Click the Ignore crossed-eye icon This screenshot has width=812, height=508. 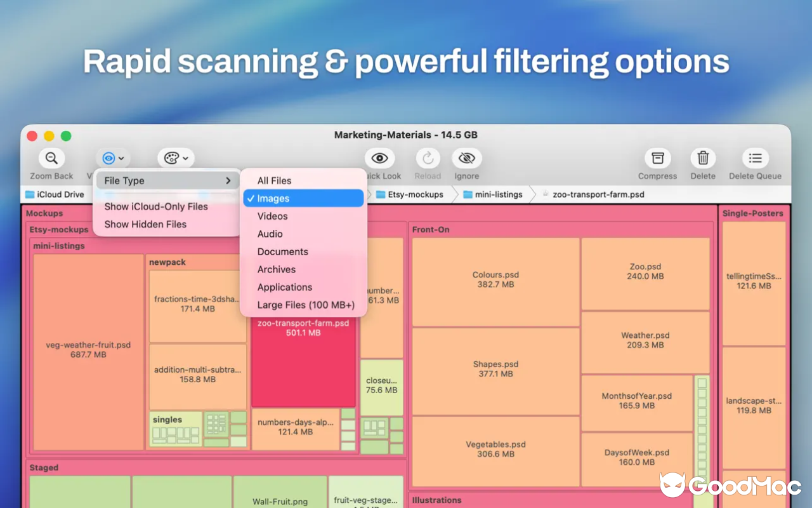pos(466,158)
